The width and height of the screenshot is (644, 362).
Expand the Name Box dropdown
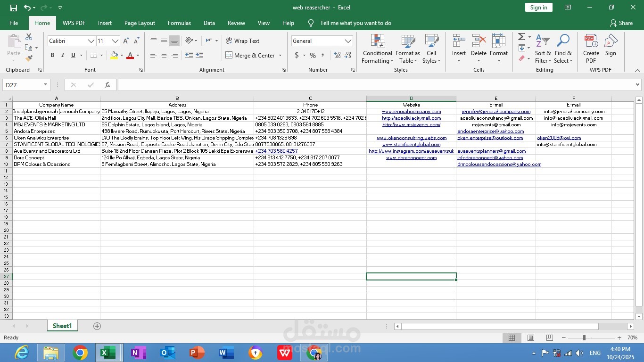pos(46,85)
